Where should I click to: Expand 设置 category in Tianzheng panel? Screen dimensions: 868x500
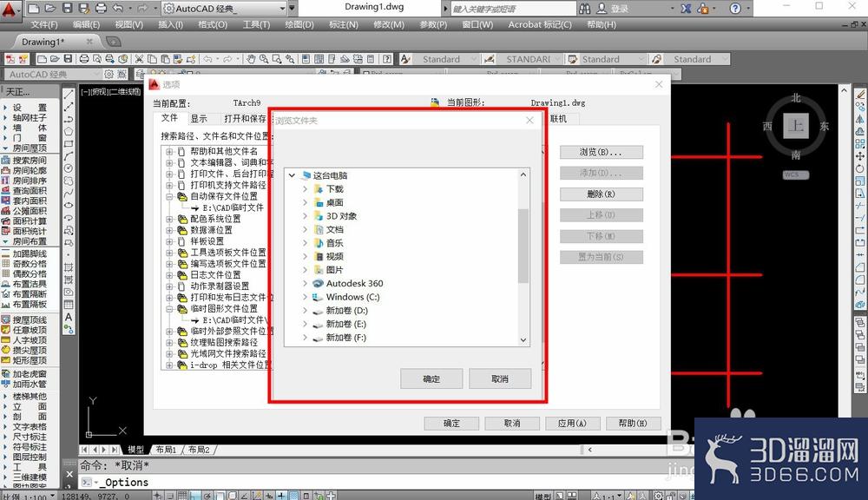point(5,108)
